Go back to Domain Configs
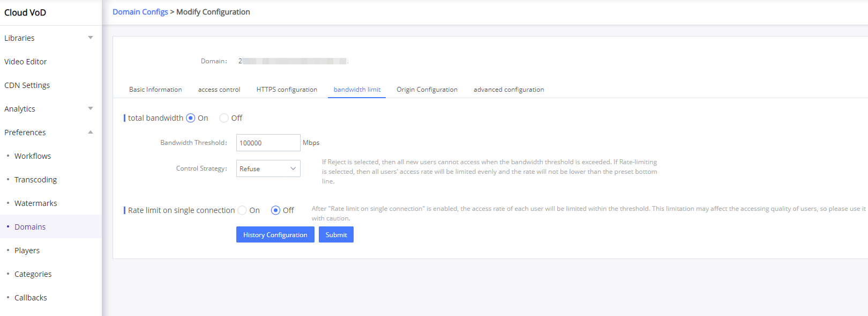 140,12
